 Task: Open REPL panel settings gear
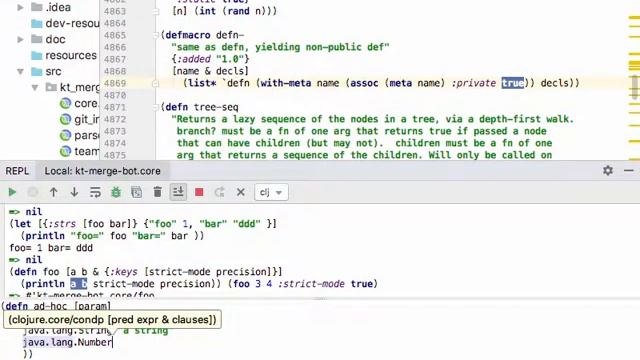[x=608, y=170]
